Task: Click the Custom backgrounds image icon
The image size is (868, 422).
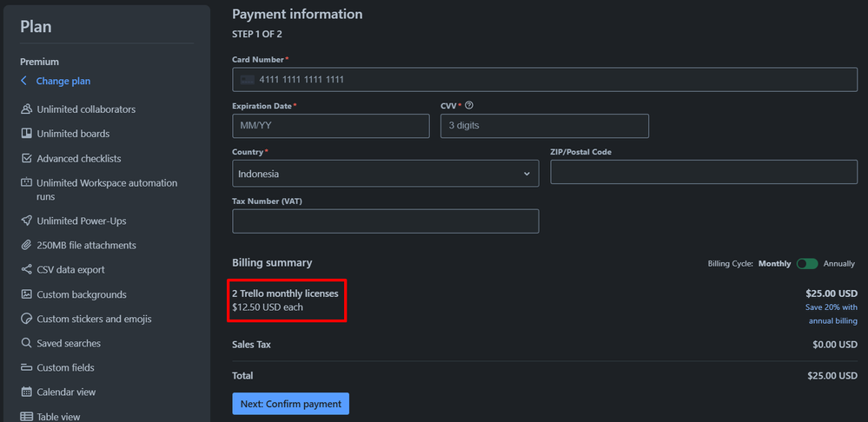Action: (26, 294)
